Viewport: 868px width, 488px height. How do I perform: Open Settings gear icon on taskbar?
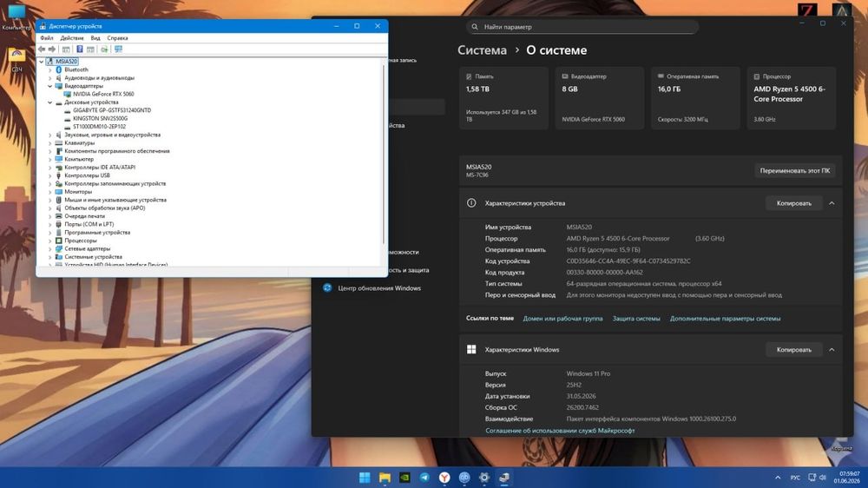tap(484, 478)
